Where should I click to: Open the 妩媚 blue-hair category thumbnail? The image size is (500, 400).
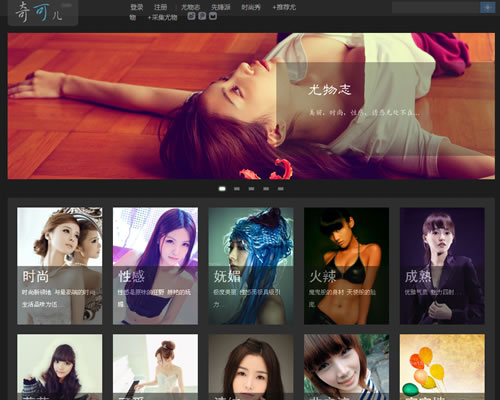251,266
